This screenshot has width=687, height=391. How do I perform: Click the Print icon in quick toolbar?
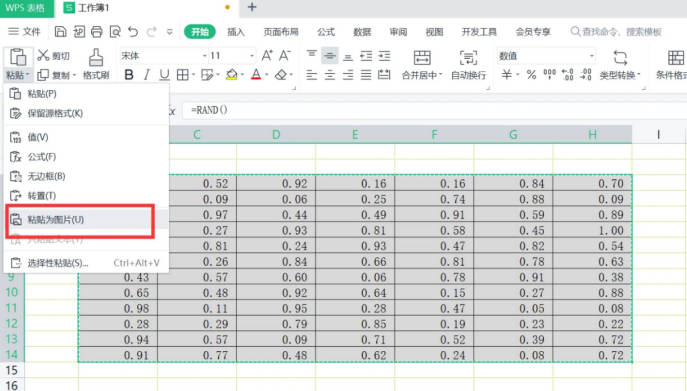pos(97,32)
